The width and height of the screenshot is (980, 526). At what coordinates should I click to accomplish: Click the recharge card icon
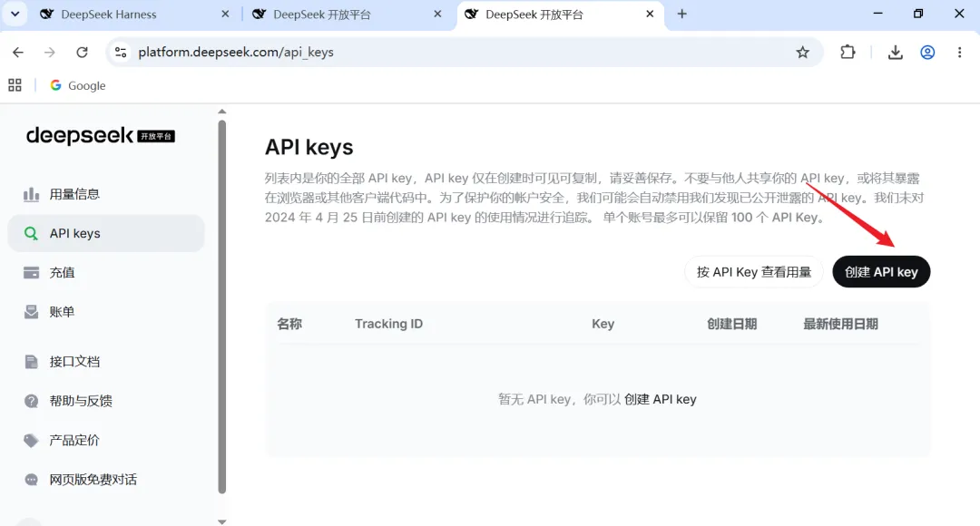click(31, 272)
